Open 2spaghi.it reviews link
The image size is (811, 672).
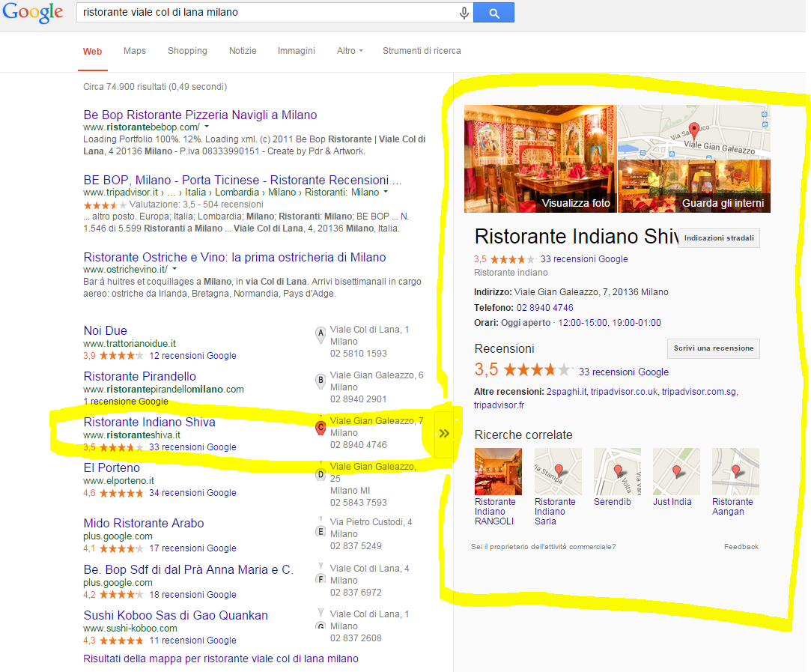[566, 392]
